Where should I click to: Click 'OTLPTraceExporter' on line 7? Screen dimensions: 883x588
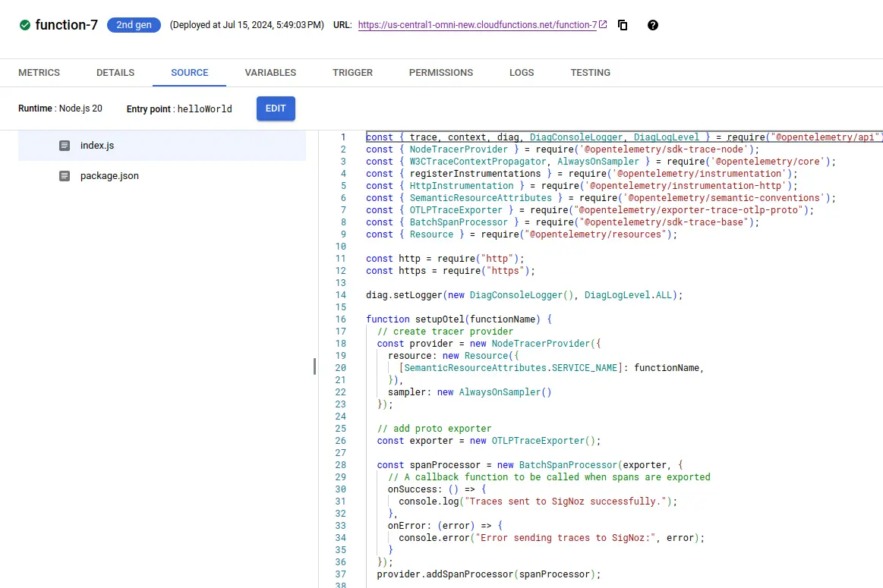(x=456, y=210)
